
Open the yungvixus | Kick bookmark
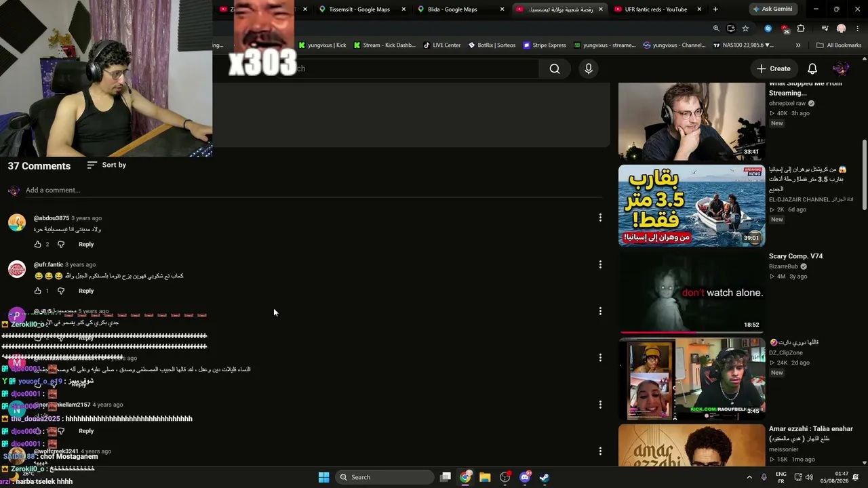click(322, 45)
